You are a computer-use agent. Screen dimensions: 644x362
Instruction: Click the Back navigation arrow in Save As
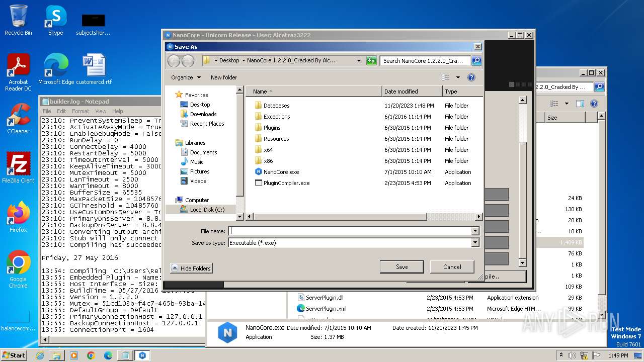tap(174, 61)
